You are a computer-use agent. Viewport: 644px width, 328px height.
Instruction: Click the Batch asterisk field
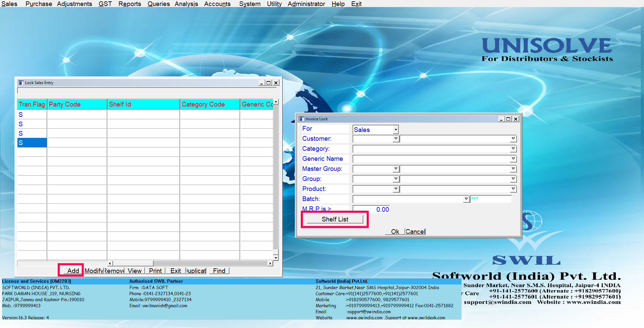(x=491, y=199)
